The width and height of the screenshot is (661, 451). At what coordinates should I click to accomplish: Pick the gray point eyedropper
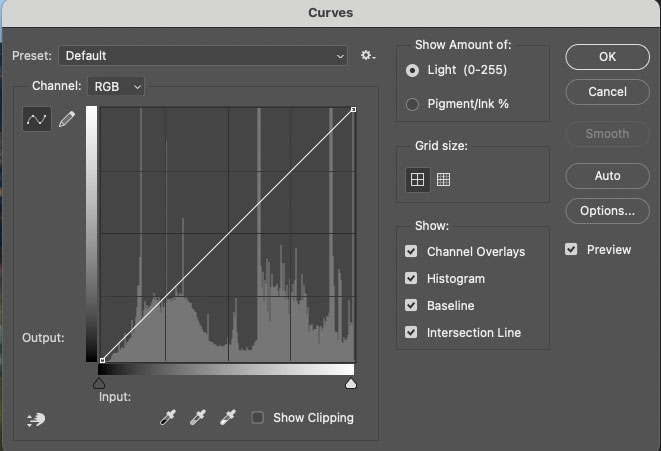(198, 417)
